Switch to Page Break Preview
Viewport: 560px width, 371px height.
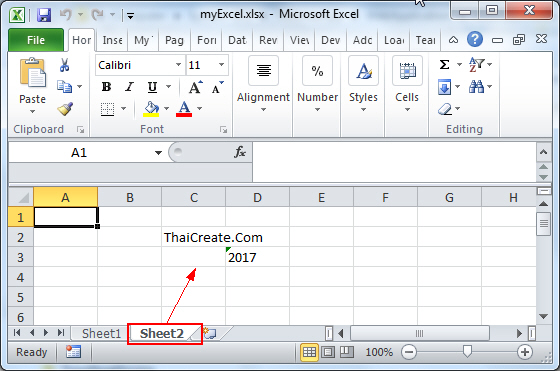click(x=346, y=352)
